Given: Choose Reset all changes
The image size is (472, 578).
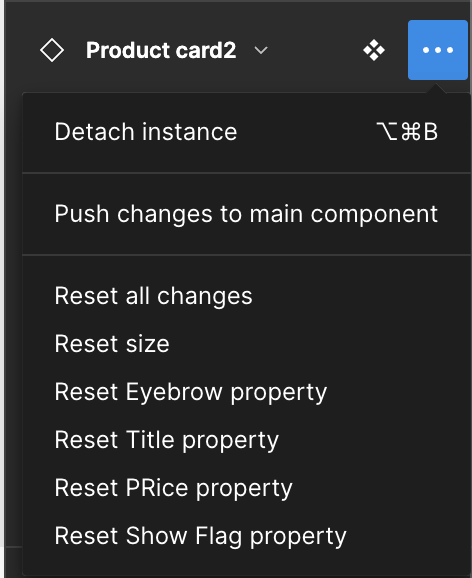Looking at the screenshot, I should 246,296.
